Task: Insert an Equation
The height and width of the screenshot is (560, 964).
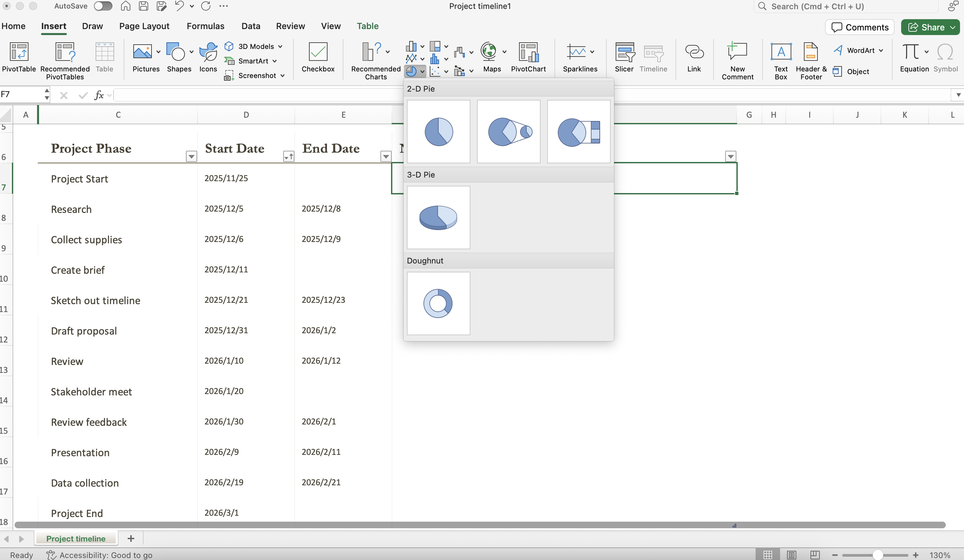Action: coord(914,57)
